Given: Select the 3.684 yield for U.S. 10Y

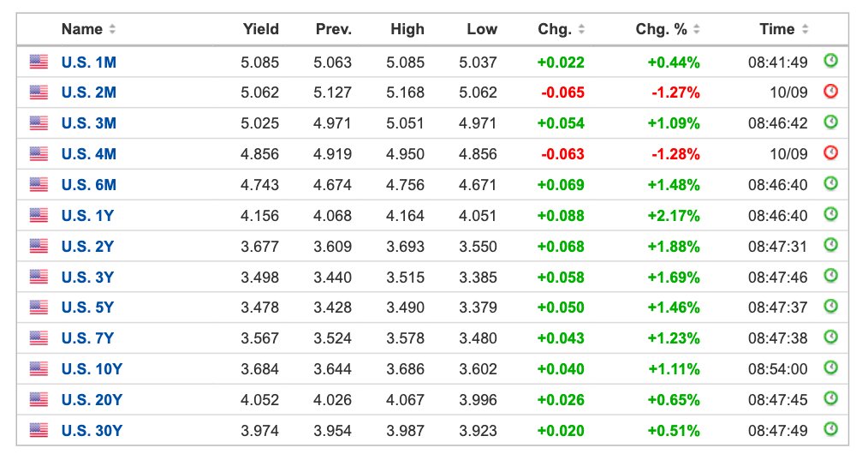Looking at the screenshot, I should [x=259, y=368].
